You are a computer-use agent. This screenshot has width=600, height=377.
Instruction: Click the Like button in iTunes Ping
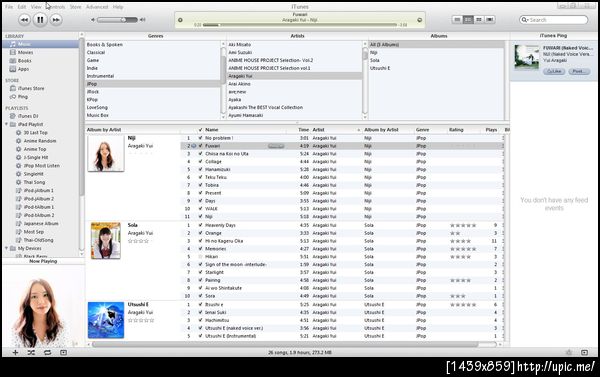(x=554, y=72)
